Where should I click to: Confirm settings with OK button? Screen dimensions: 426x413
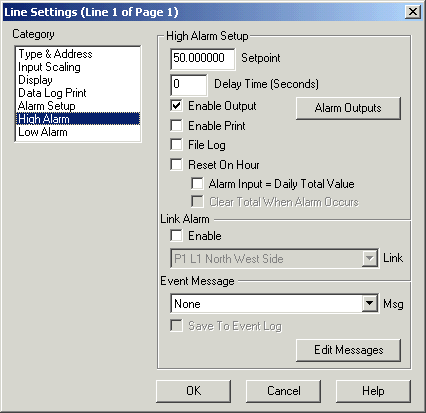(193, 391)
